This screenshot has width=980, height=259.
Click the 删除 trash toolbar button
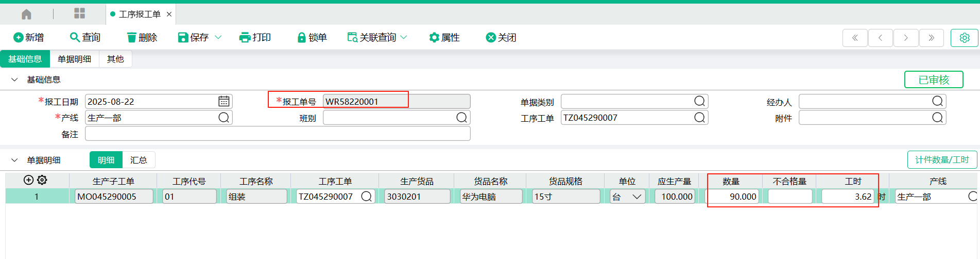(142, 38)
